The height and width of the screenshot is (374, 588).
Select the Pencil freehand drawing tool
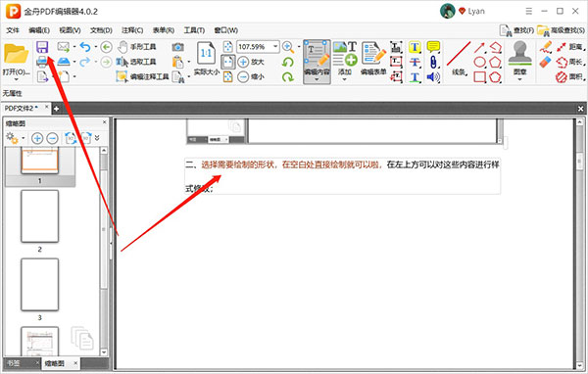tap(546, 47)
